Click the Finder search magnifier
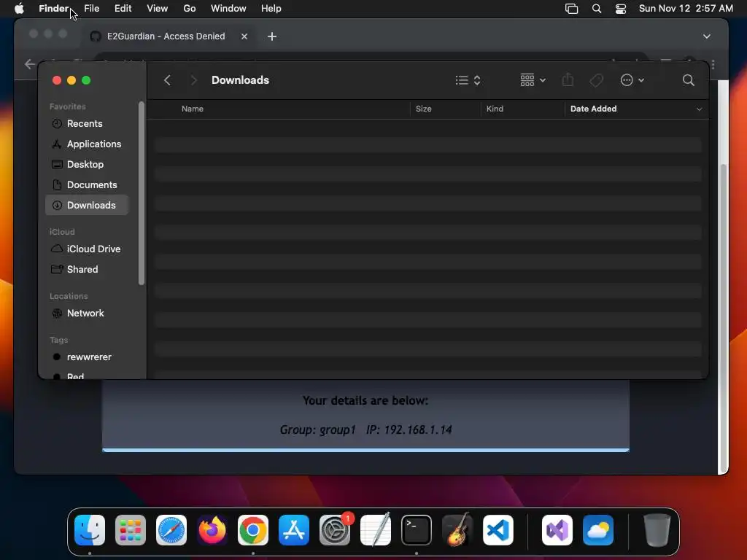The image size is (747, 560). (x=689, y=80)
